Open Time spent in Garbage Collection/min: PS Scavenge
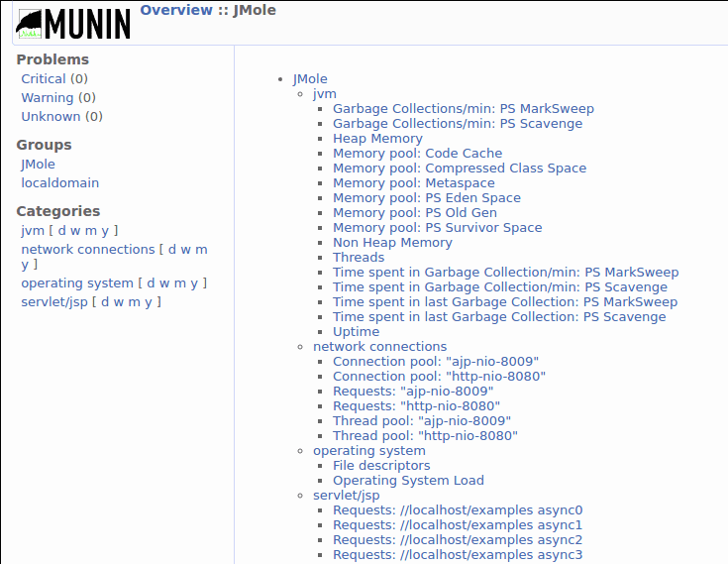Screen dimensions: 728x564 (500, 287)
